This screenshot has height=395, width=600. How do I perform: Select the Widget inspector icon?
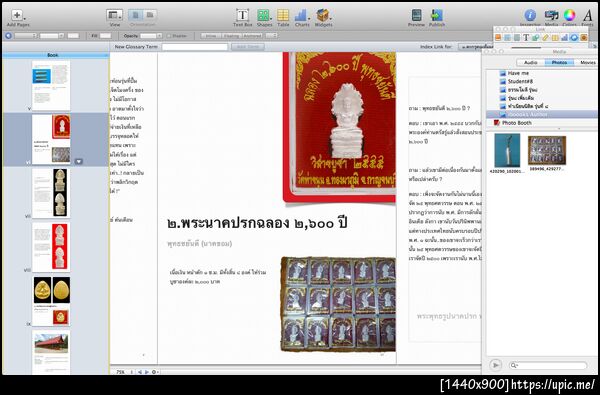point(584,38)
